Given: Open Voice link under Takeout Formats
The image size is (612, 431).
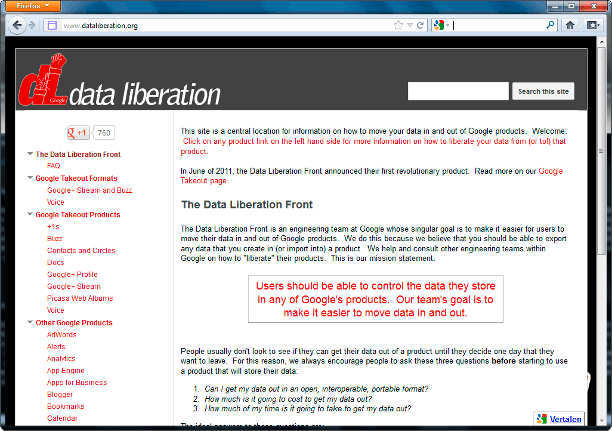Looking at the screenshot, I should (55, 202).
